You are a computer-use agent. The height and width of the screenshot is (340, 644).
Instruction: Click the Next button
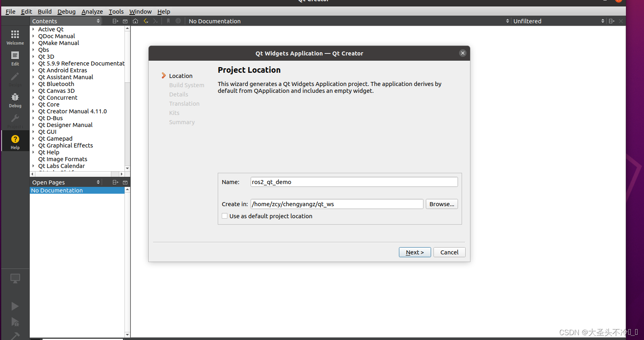(415, 252)
